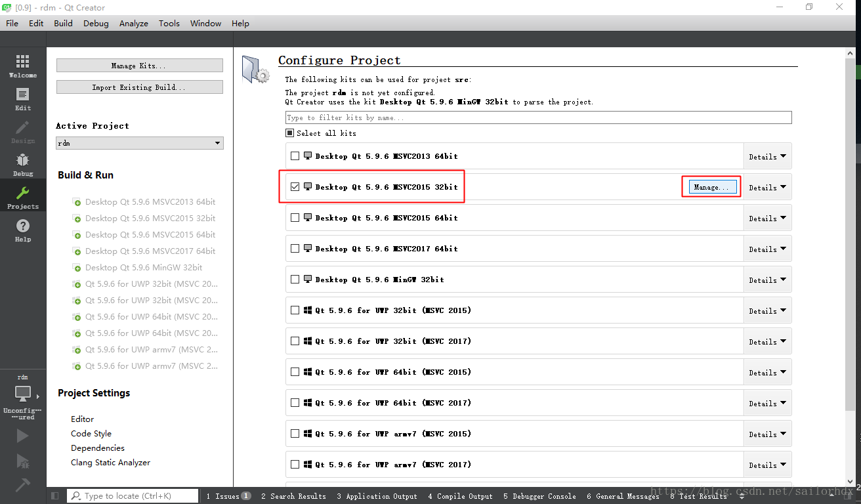Viewport: 861px width, 504px height.
Task: Show the Issues output pane
Action: pos(228,496)
